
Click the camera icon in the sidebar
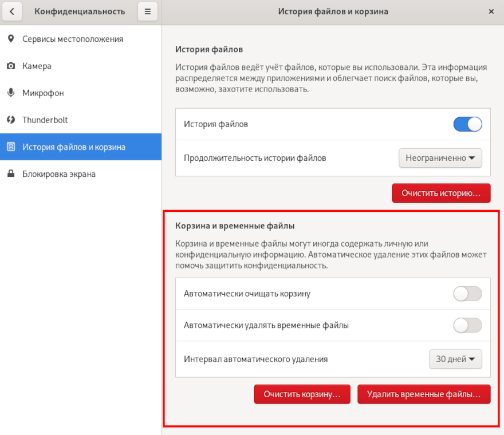[11, 66]
